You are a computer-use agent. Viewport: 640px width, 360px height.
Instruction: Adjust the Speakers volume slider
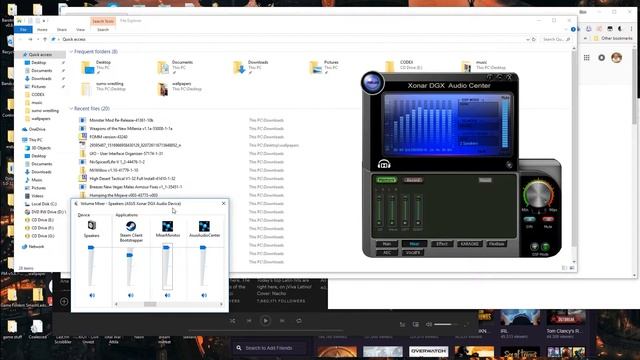coord(91,247)
